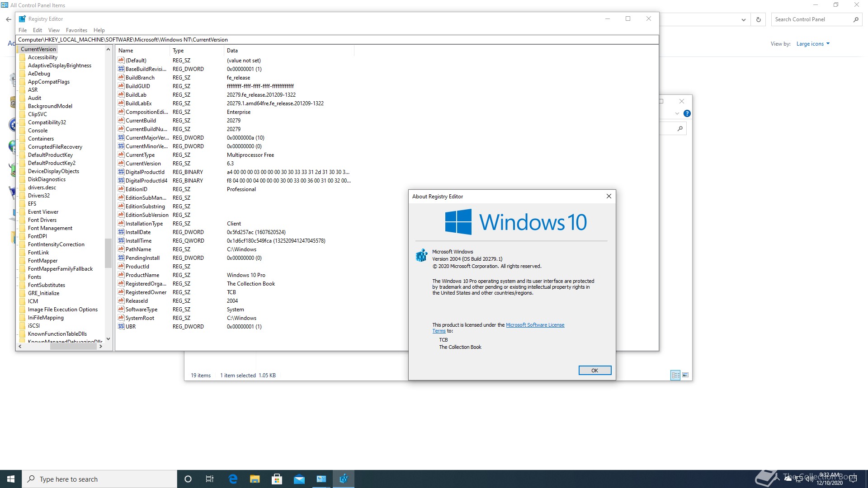Select the AppCompatFlags tree key
The height and width of the screenshot is (488, 868).
pos(49,82)
